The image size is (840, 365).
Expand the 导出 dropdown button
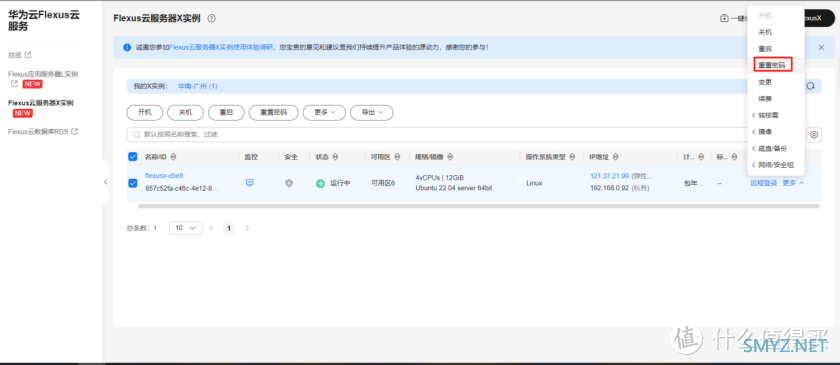click(371, 113)
